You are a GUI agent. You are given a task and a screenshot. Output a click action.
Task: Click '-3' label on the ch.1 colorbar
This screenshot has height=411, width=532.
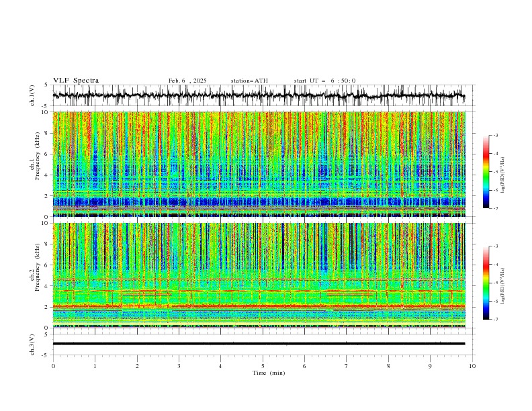coord(496,135)
